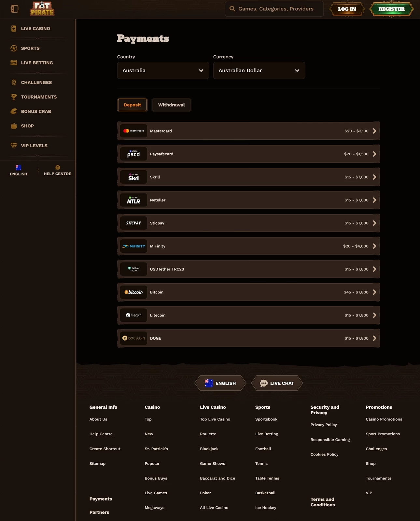Expand Mastercard row chevron

tap(374, 131)
